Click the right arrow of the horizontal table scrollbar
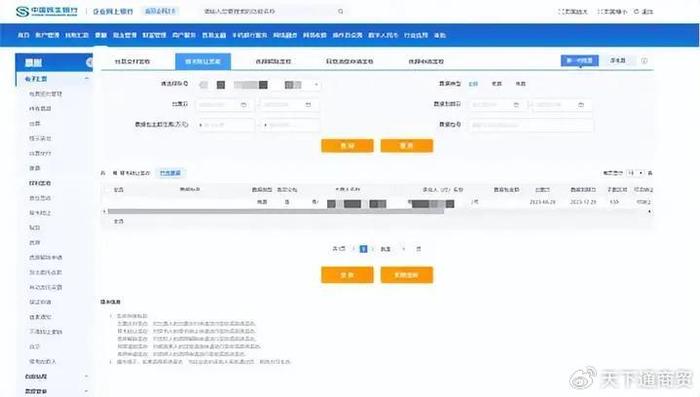700x397 pixels. tap(650, 211)
